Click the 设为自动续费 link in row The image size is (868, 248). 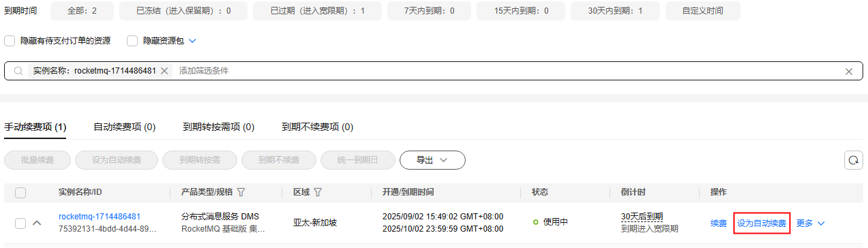(x=762, y=223)
